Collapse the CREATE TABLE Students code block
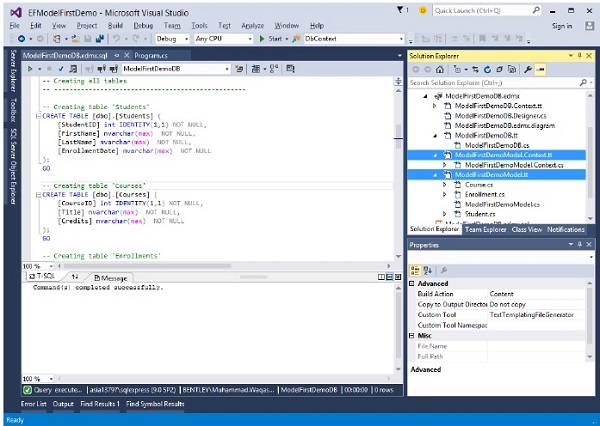The height and width of the screenshot is (426, 600). [x=37, y=116]
